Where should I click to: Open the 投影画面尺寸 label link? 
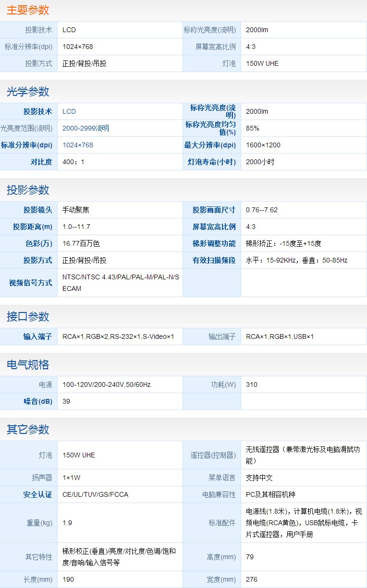pos(214,210)
